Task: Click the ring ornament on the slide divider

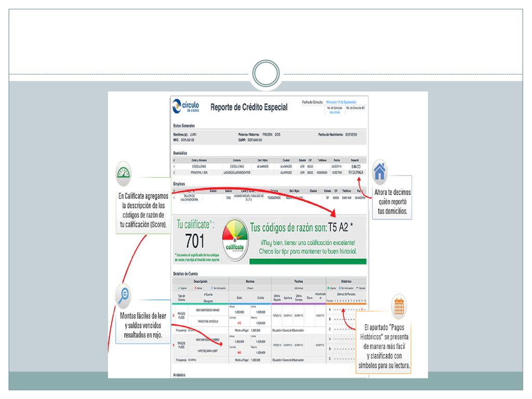Action: 266,74
